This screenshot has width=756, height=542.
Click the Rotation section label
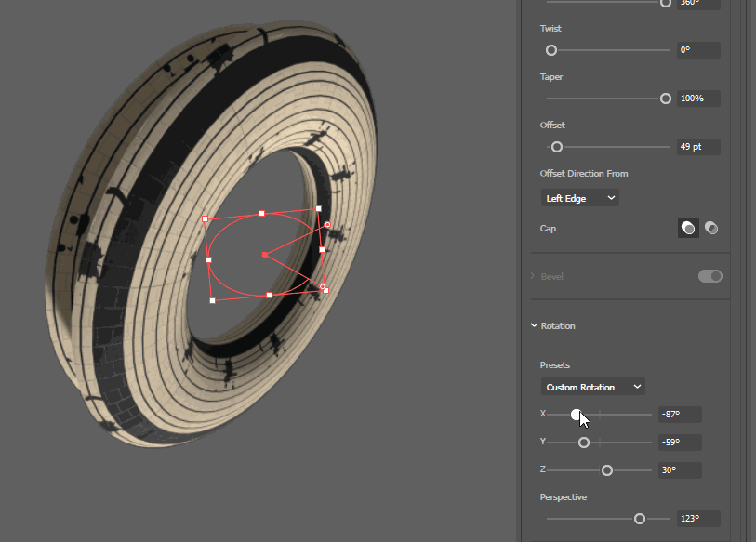(x=558, y=326)
